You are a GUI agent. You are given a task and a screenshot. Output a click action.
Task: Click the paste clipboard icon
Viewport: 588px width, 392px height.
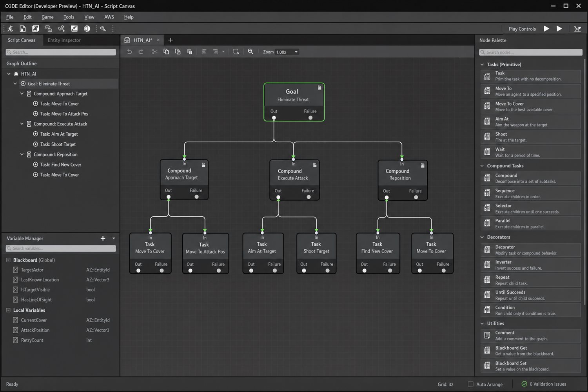click(x=190, y=52)
